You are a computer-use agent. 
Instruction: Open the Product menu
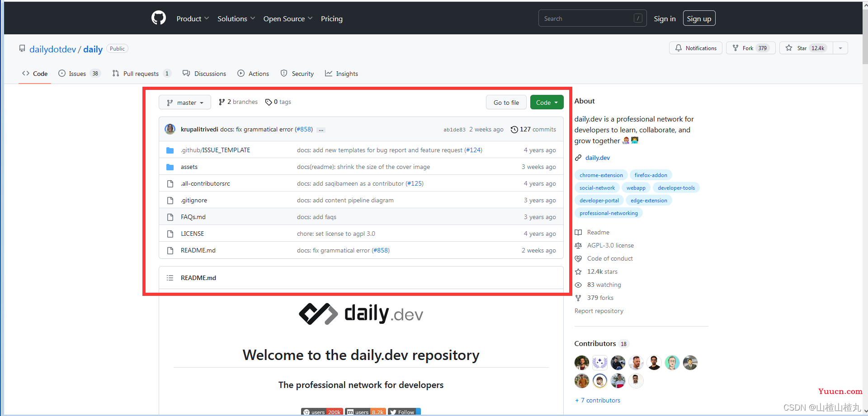[x=193, y=19]
